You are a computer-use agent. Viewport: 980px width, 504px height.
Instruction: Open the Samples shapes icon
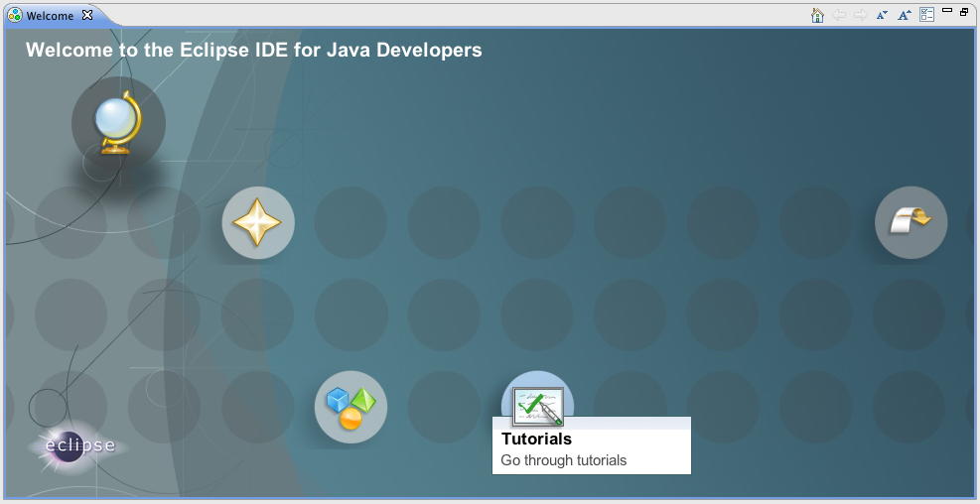(x=350, y=407)
